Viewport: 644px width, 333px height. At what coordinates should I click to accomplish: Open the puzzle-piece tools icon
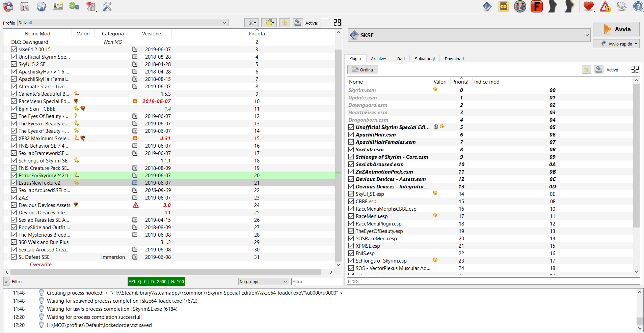[x=91, y=6]
